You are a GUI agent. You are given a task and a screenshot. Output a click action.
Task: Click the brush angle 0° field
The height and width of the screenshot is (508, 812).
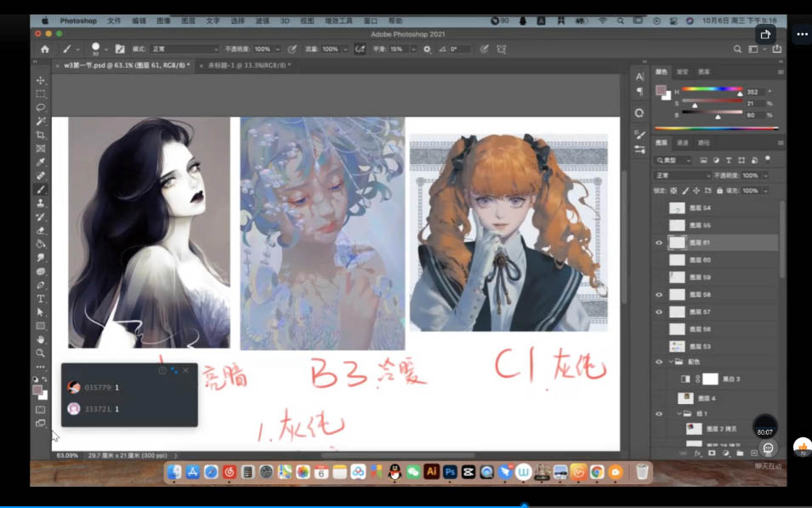(460, 49)
